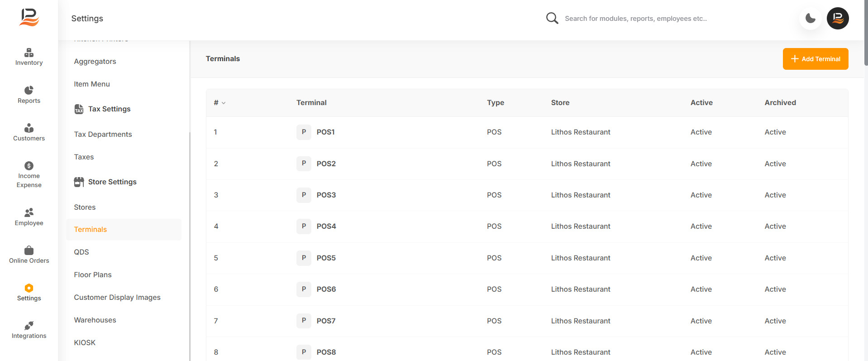868x361 pixels.
Task: Click the P badge for POS1
Action: click(x=304, y=132)
